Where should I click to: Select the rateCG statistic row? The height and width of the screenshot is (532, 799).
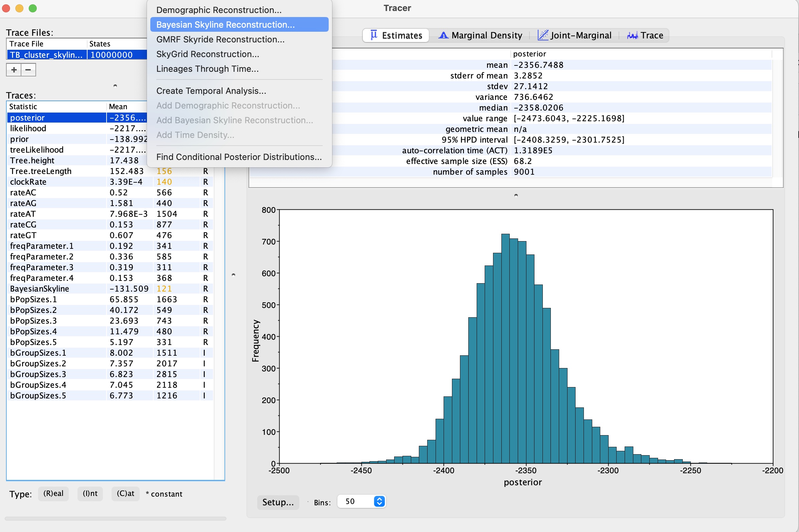110,224
